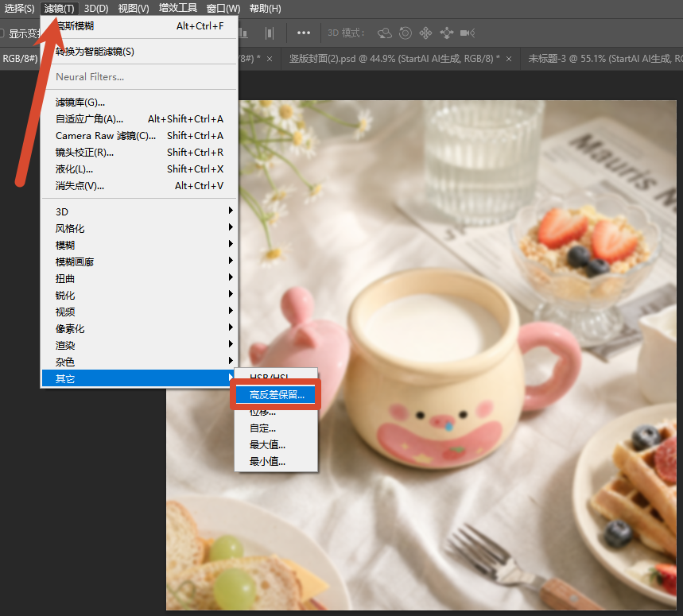Screen dimensions: 683x616
Task: Choose 最大值 in the 其它 submenu
Action: (x=276, y=445)
